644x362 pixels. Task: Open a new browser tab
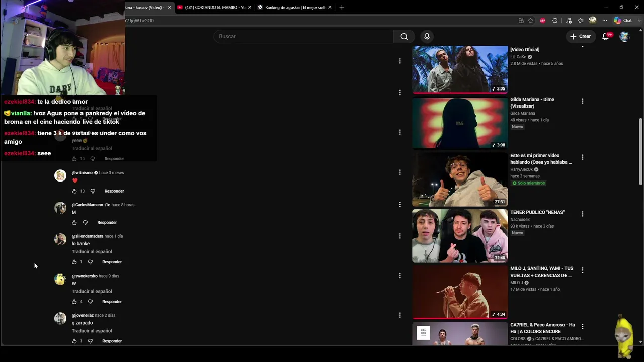pyautogui.click(x=342, y=7)
